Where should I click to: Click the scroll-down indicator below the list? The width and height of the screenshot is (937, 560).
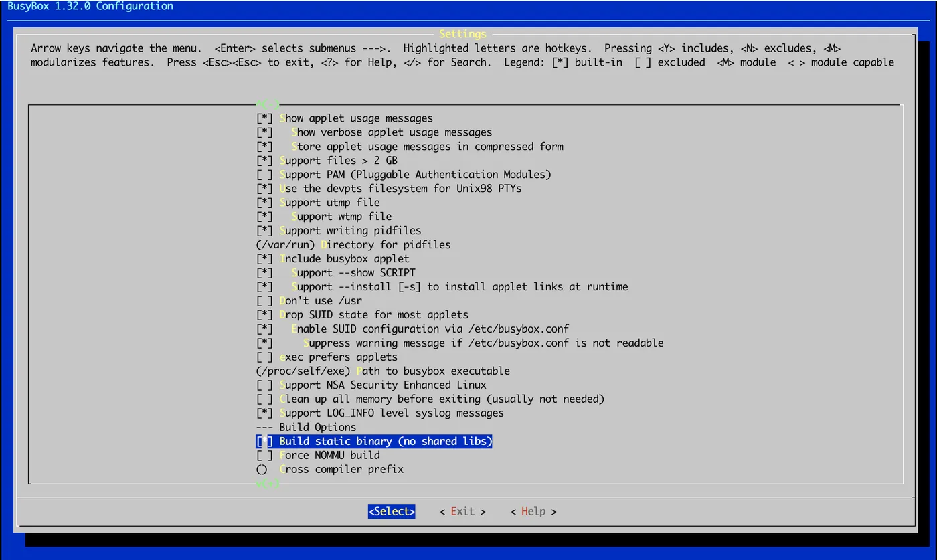268,484
